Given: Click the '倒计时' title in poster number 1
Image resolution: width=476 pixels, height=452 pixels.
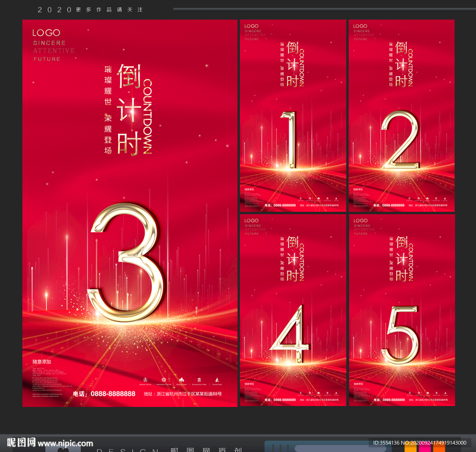Looking at the screenshot, I should pyautogui.click(x=292, y=64).
